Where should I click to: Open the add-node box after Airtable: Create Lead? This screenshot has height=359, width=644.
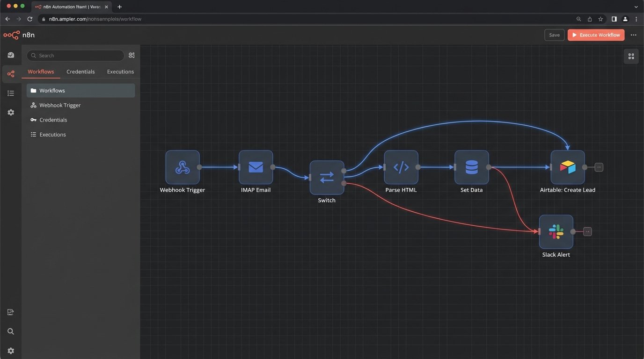599,167
